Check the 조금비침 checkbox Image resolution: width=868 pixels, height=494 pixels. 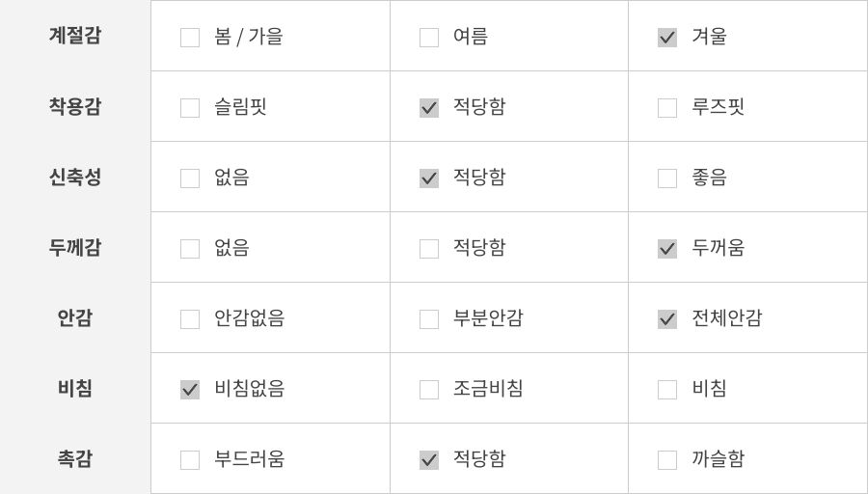pyautogui.click(x=429, y=390)
